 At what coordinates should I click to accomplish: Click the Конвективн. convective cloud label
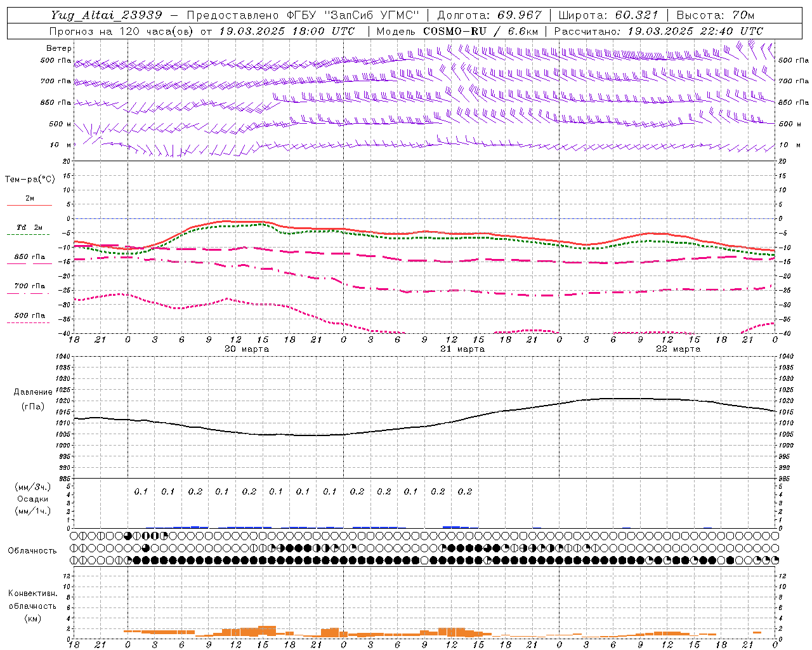[x=33, y=594]
